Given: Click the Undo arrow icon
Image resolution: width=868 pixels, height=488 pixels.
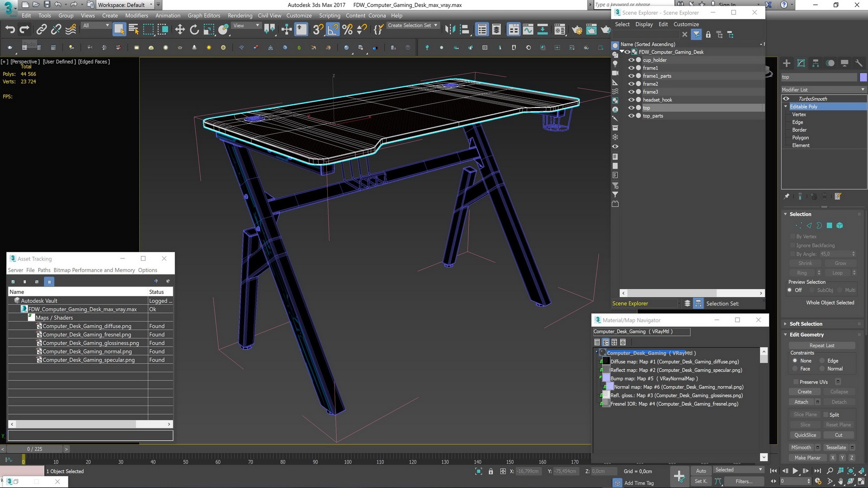Looking at the screenshot, I should [10, 30].
